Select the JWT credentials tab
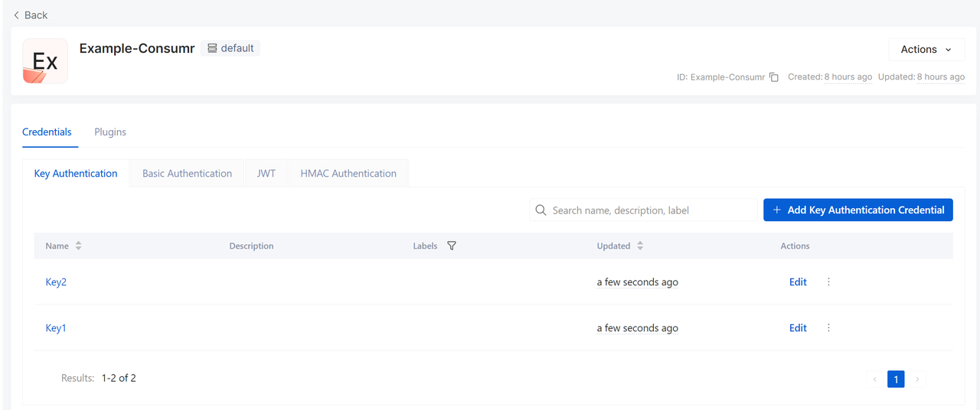The width and height of the screenshot is (980, 410). 266,174
